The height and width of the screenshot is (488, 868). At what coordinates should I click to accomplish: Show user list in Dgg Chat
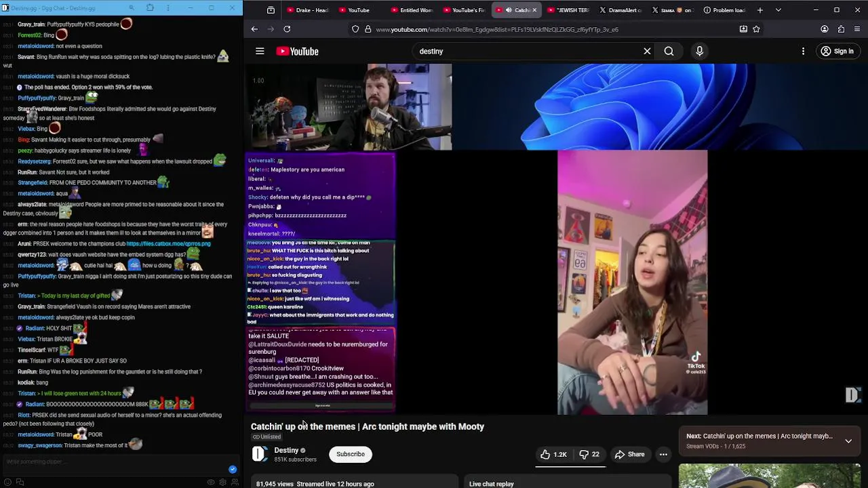click(235, 483)
